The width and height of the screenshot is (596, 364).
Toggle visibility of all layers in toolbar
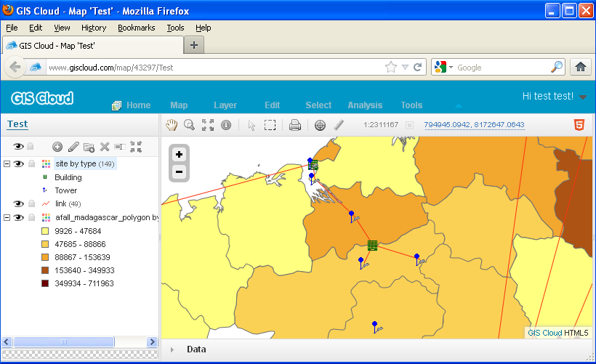(x=18, y=146)
